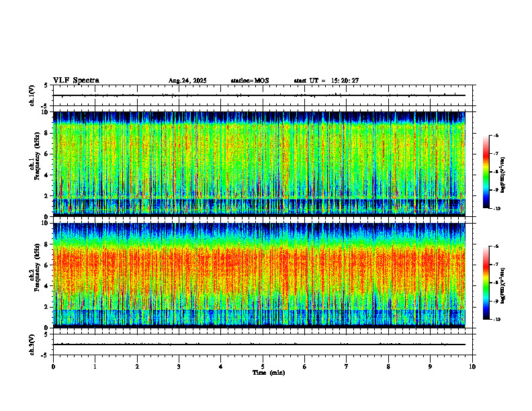Screen dimensions: 532x411
Task: Click the "4" kHz tick on ch.2 axis
Action: pyautogui.click(x=47, y=286)
